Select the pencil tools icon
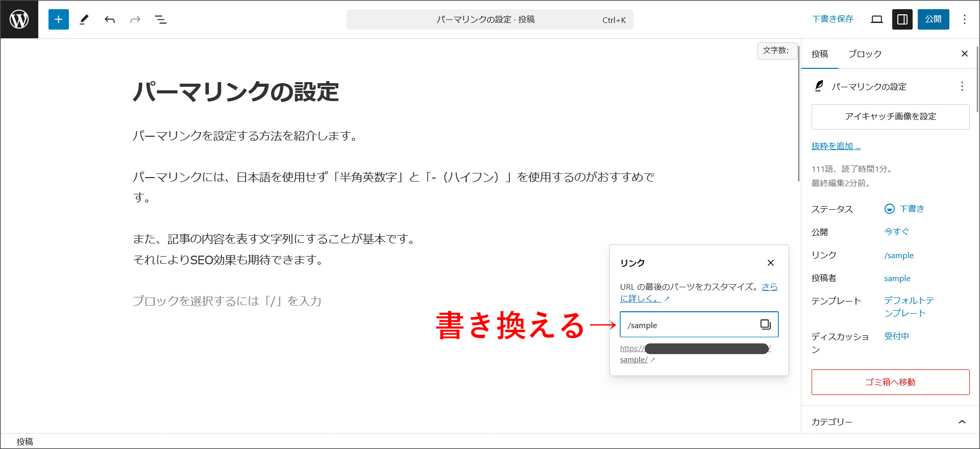The image size is (980, 449). [x=84, y=19]
